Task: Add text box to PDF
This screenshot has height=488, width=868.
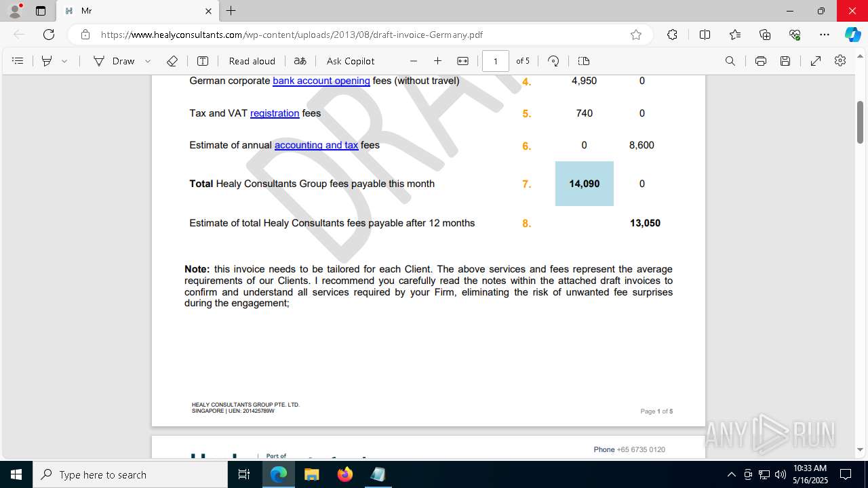Action: click(x=202, y=61)
